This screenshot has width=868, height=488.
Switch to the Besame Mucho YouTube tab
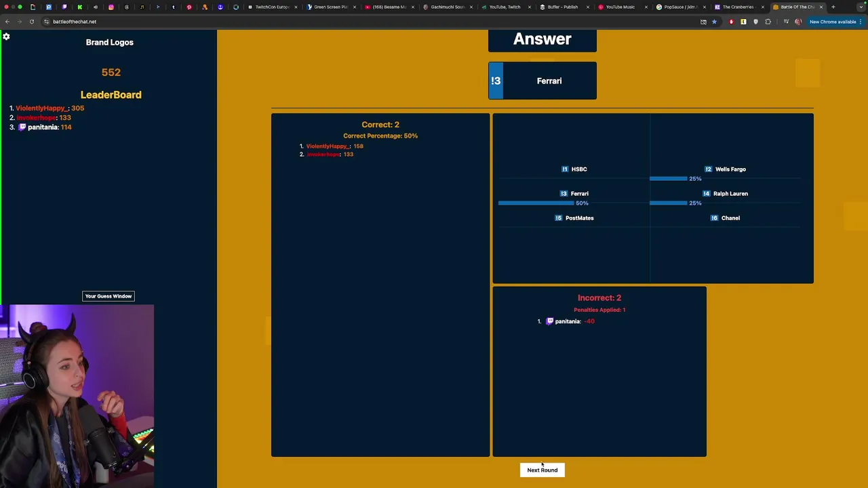click(389, 7)
